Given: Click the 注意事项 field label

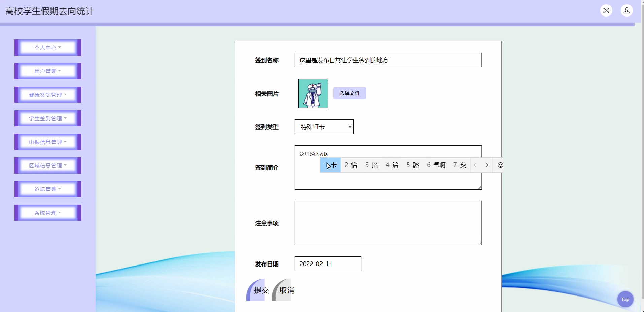Looking at the screenshot, I should [x=267, y=223].
